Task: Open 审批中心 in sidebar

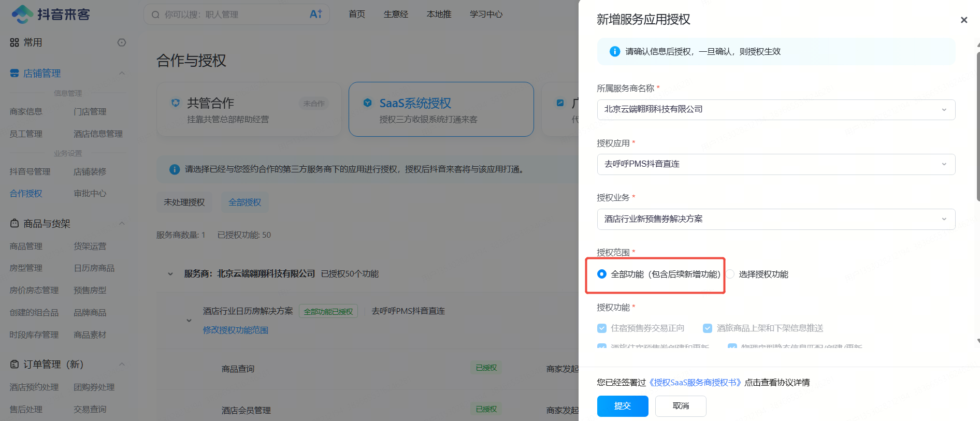Action: click(90, 193)
